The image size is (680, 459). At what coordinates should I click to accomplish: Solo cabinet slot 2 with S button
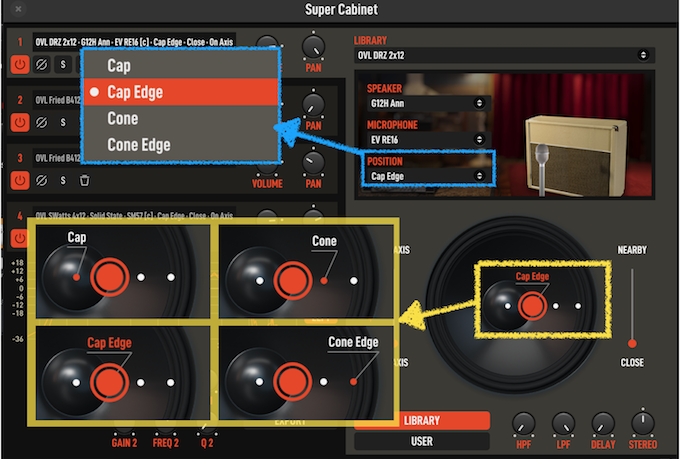63,122
